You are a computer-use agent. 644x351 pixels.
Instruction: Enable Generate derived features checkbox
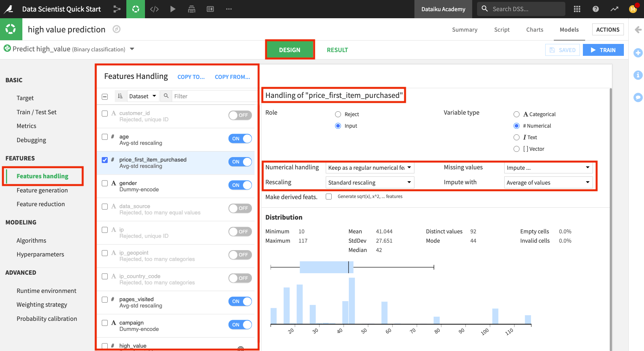[329, 197]
